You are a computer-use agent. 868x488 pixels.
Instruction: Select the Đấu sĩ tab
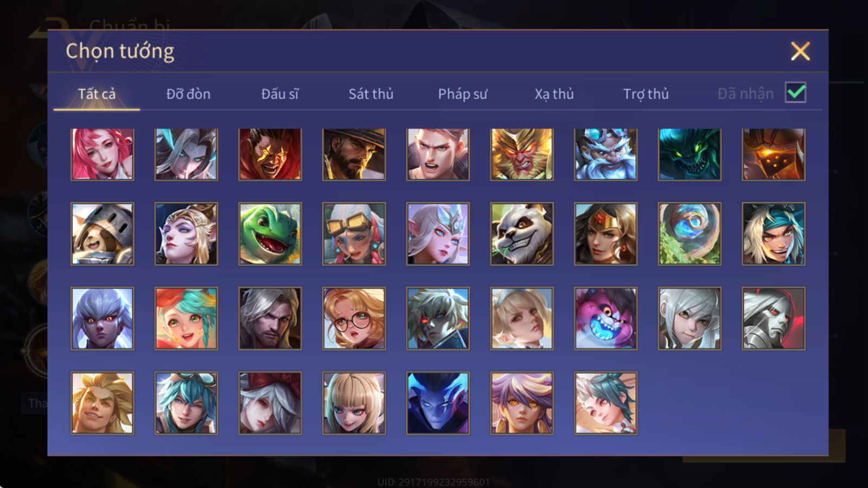(x=279, y=94)
